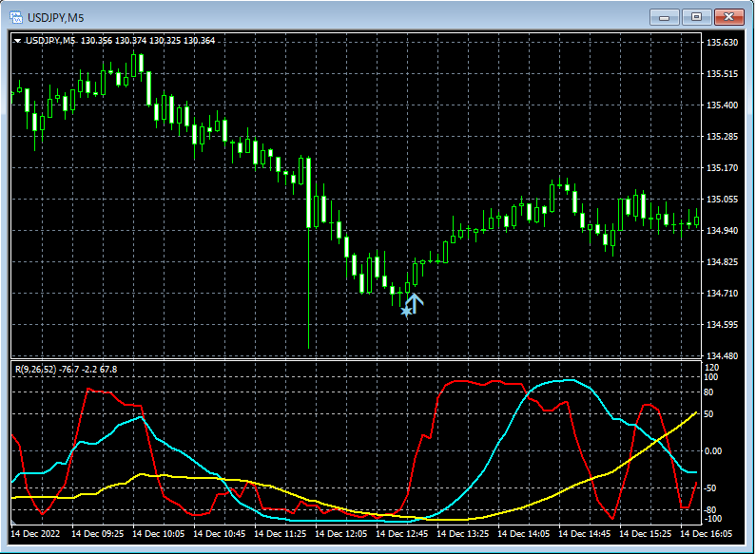Click the 14 Dec 2022 date label
The height and width of the screenshot is (554, 756).
pyautogui.click(x=37, y=535)
